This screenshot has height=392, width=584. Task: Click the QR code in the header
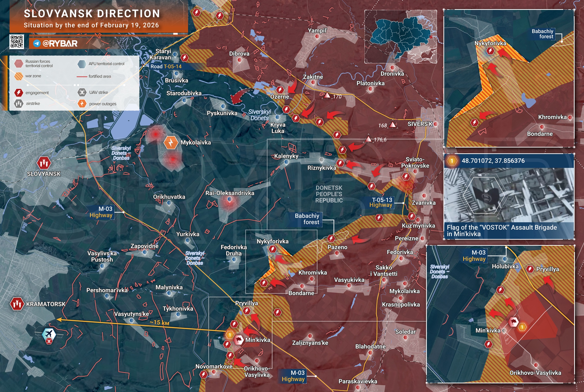click(x=17, y=41)
